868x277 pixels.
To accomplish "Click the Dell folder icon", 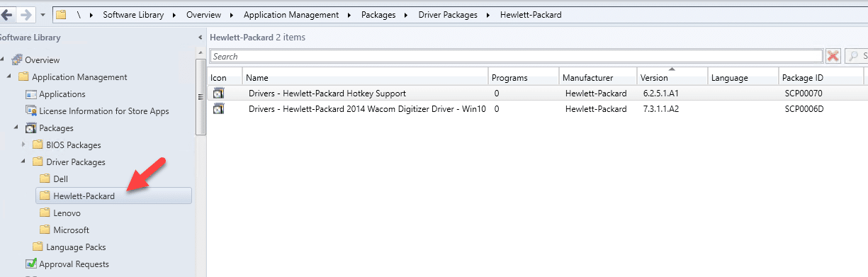I will (45, 179).
